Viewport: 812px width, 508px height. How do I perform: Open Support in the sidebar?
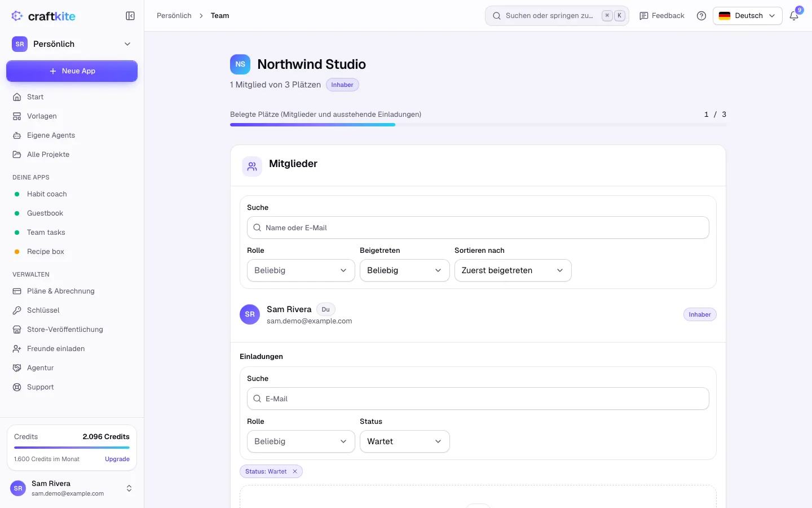72,387
